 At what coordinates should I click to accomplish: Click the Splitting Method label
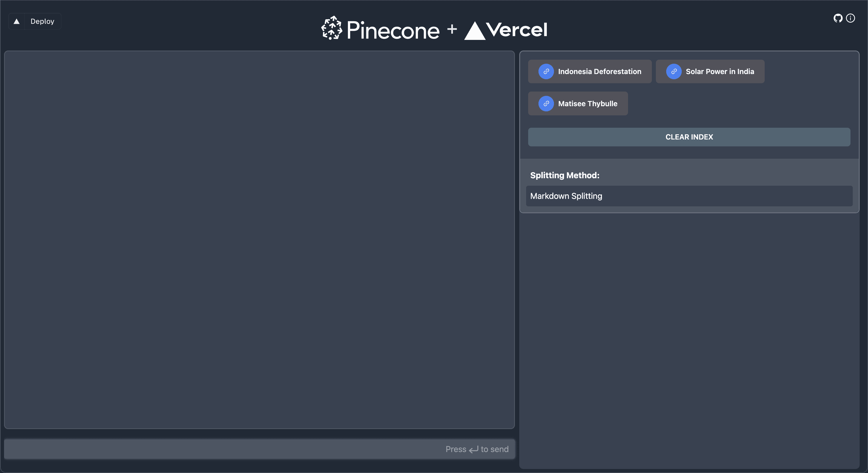coord(565,175)
